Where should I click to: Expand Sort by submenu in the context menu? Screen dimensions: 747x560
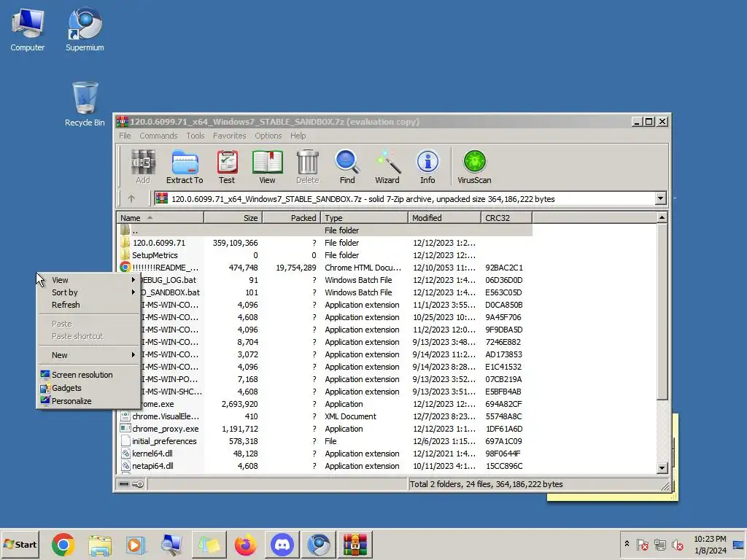(x=88, y=292)
